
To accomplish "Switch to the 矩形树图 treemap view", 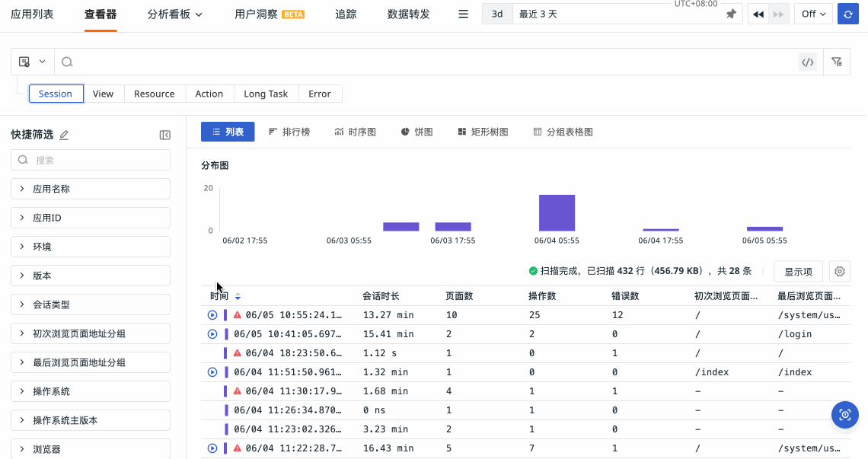I will pyautogui.click(x=483, y=132).
